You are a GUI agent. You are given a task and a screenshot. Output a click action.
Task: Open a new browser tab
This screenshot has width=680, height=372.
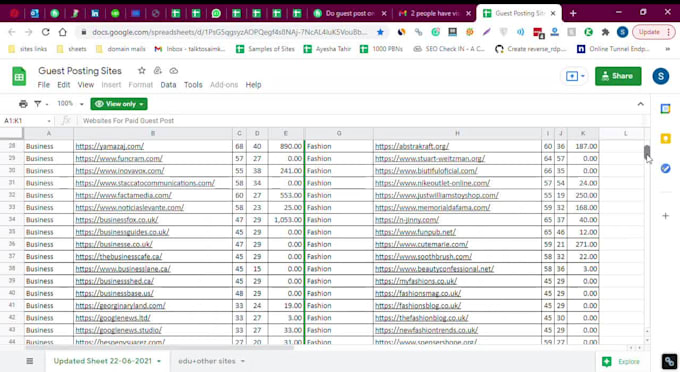[x=573, y=13]
